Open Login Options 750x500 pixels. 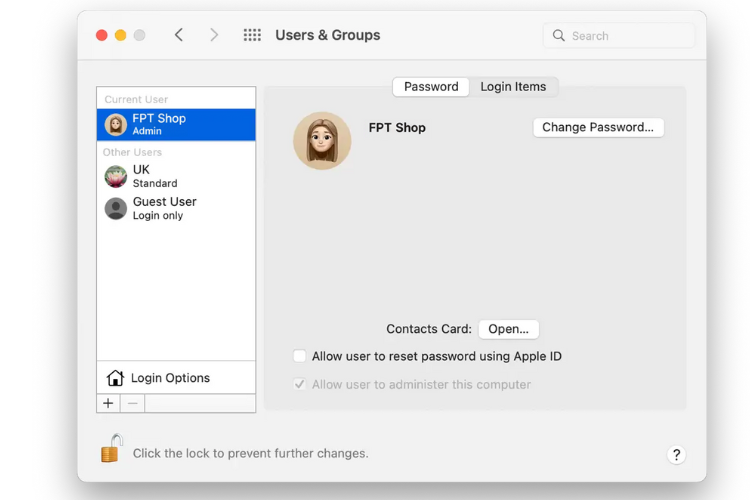(176, 378)
